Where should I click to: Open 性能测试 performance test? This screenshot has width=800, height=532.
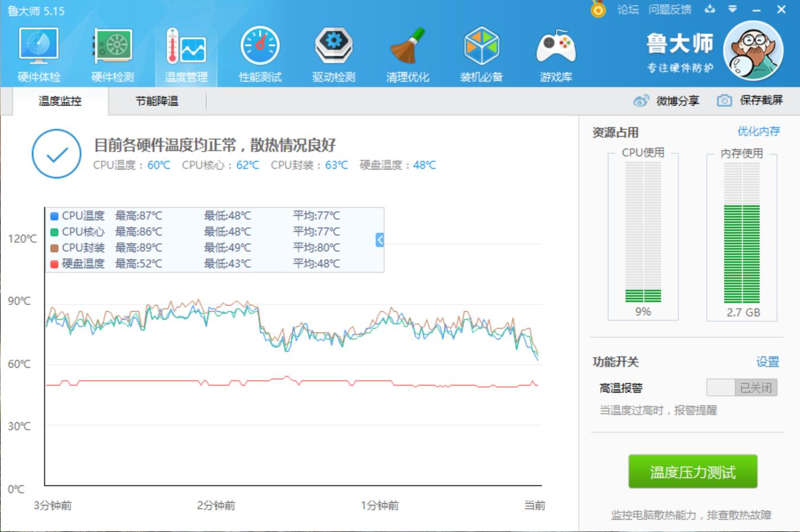[260, 55]
